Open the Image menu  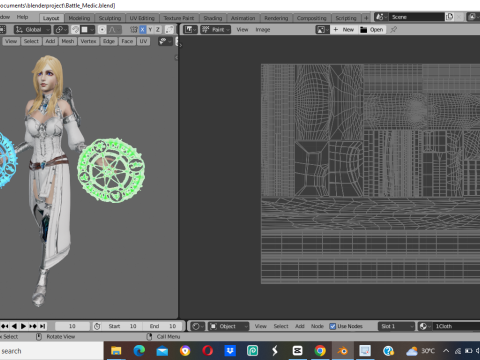(x=263, y=30)
